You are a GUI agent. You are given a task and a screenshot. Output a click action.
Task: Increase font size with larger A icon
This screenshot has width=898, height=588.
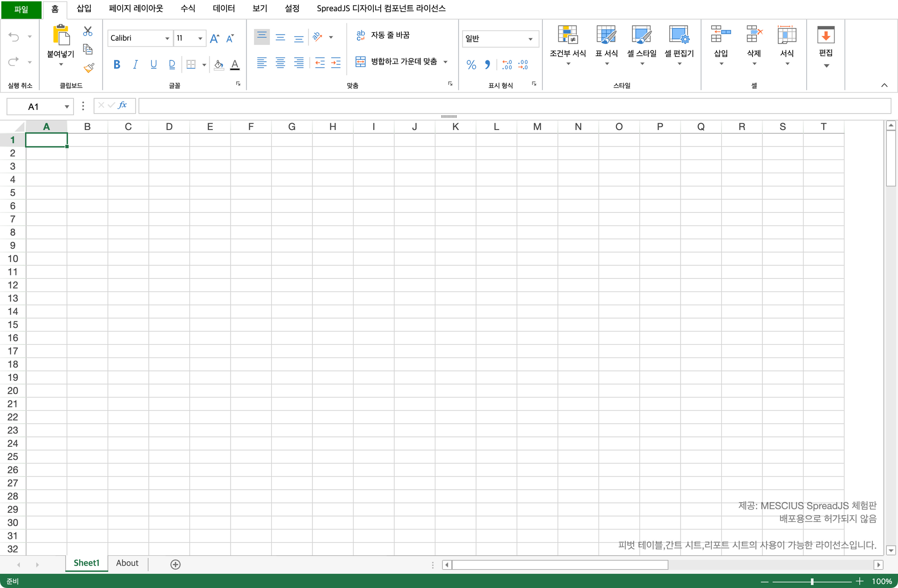214,38
